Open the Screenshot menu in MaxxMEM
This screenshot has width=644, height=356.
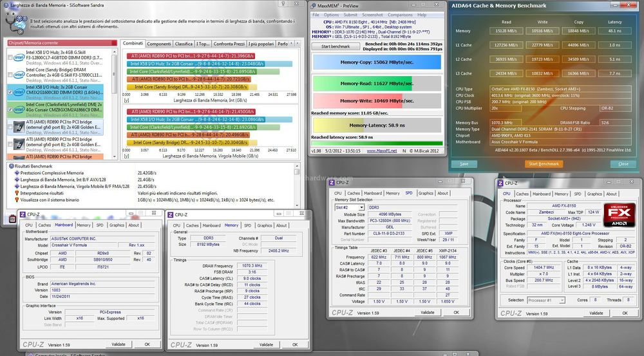pos(372,15)
